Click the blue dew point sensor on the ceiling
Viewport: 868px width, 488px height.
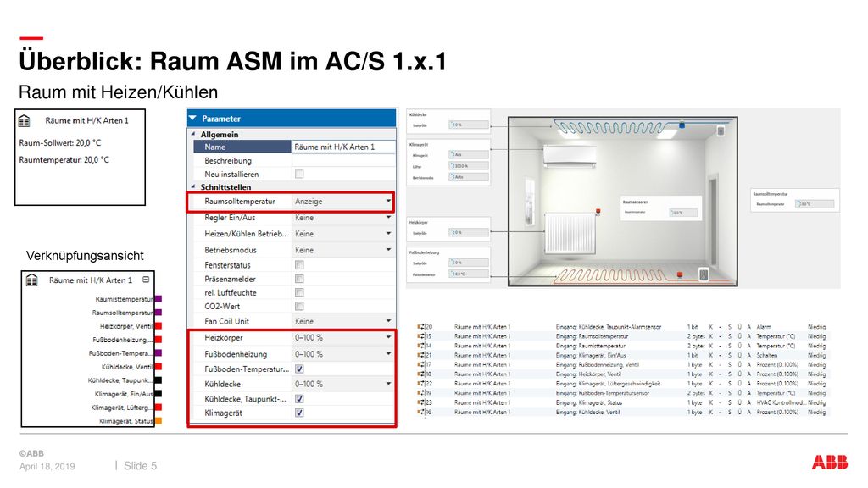682,125
